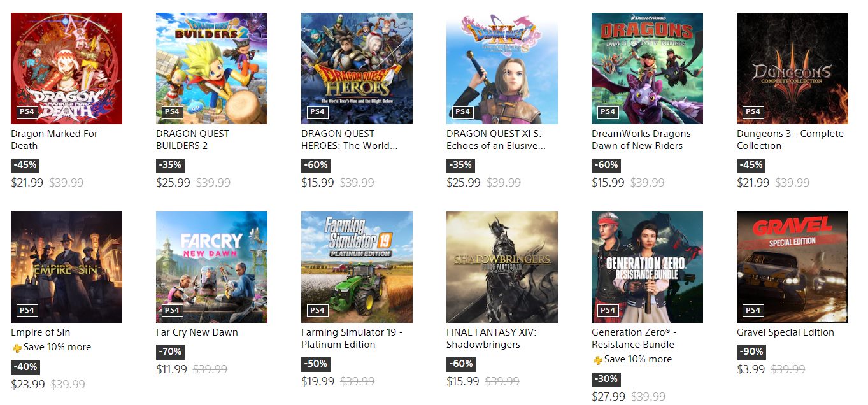
Task: Open the Gravel Special Edition title link
Action: [x=785, y=332]
